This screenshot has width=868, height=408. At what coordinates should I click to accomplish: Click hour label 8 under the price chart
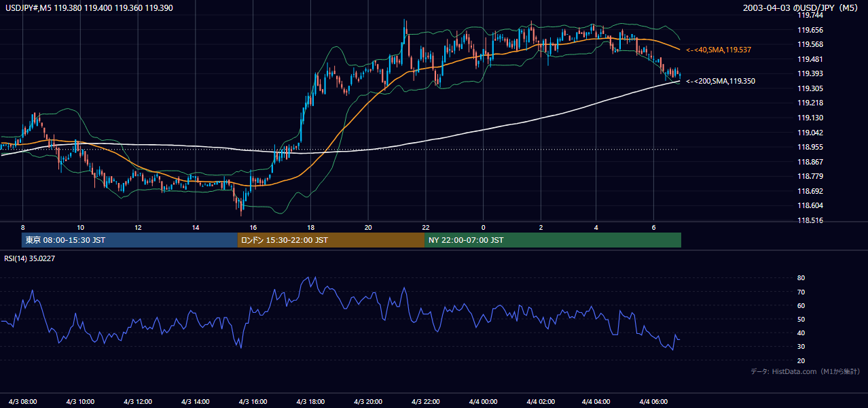click(x=22, y=227)
